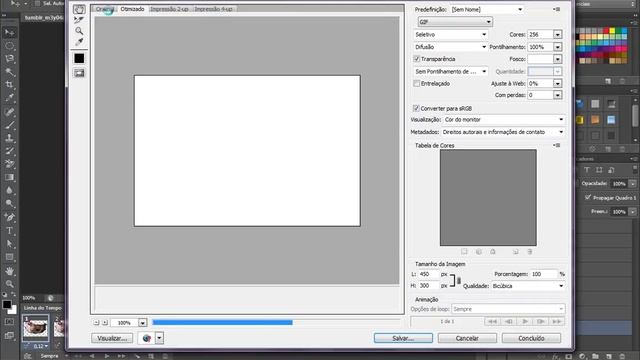Select the Path Selection tool in Photoshop toolbar

pos(9,244)
